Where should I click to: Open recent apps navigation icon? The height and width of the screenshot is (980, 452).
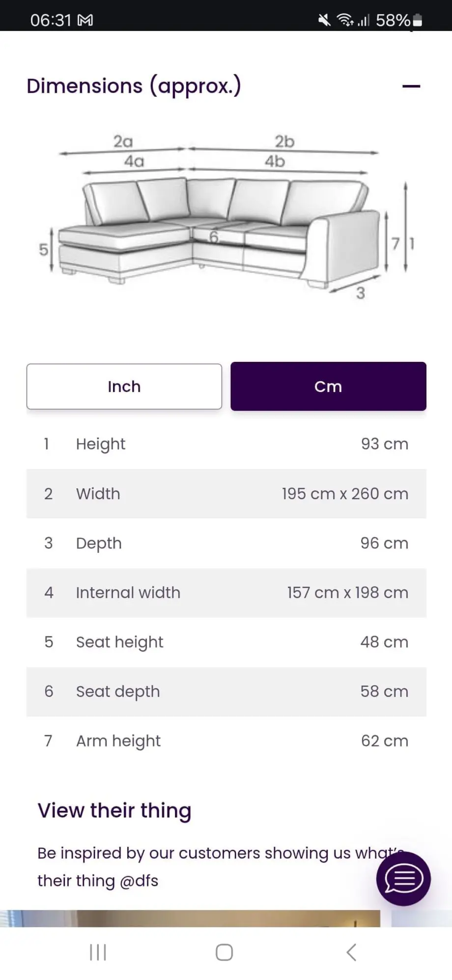[x=98, y=952]
